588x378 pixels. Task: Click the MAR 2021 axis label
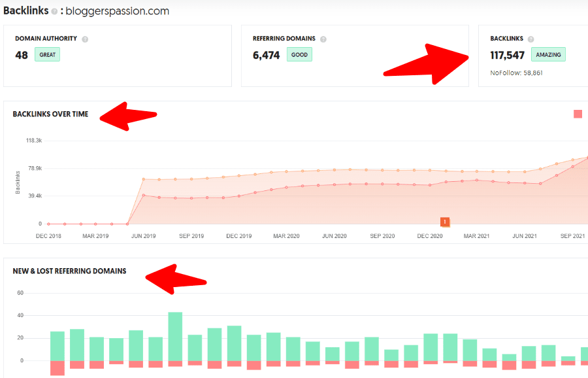[x=476, y=236]
